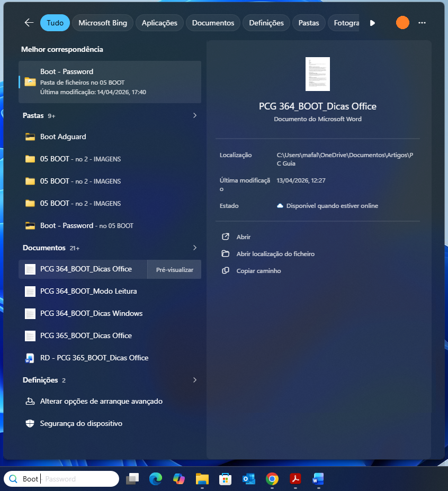The height and width of the screenshot is (491, 448).
Task: Click the title PCG 364_BOOT_Dicas Office in preview
Action: tap(318, 106)
